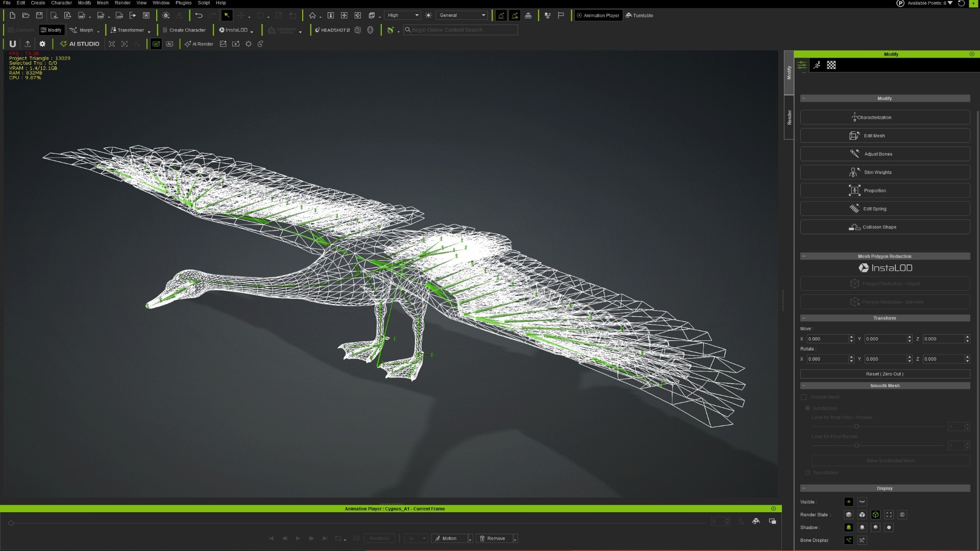The width and height of the screenshot is (980, 551).
Task: Select the second Shadow option
Action: (862, 528)
